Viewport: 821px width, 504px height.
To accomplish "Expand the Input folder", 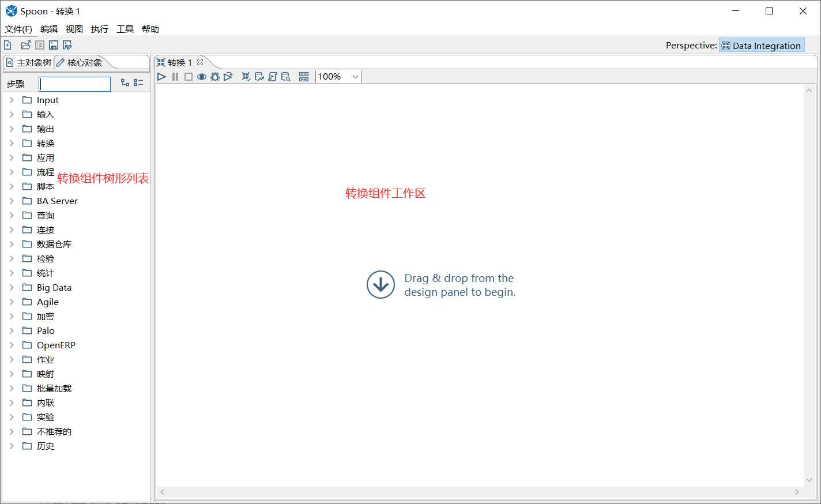I will coord(12,100).
